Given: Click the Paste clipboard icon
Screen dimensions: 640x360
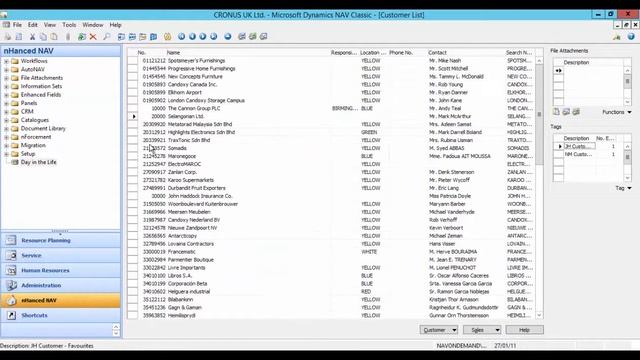Looking at the screenshot, I should (x=54, y=37).
